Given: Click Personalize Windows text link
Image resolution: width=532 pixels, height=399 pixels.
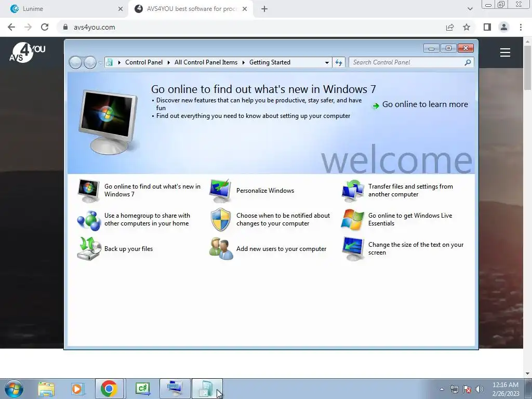Looking at the screenshot, I should point(265,191).
